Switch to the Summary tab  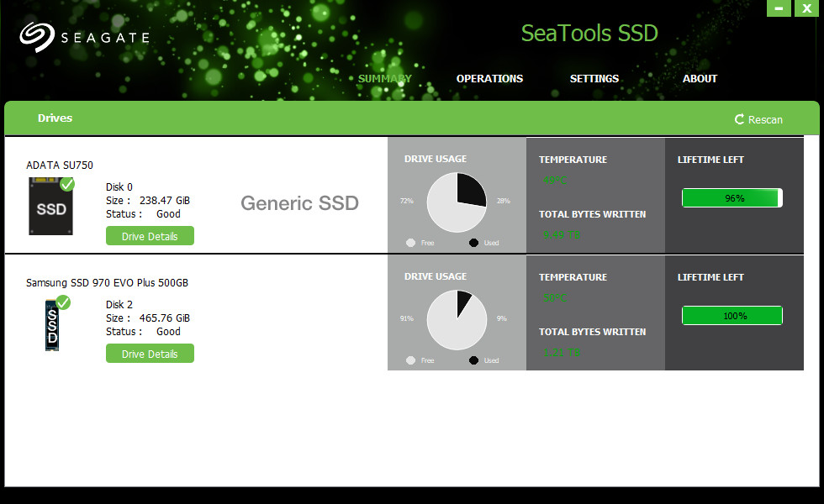[x=385, y=79]
